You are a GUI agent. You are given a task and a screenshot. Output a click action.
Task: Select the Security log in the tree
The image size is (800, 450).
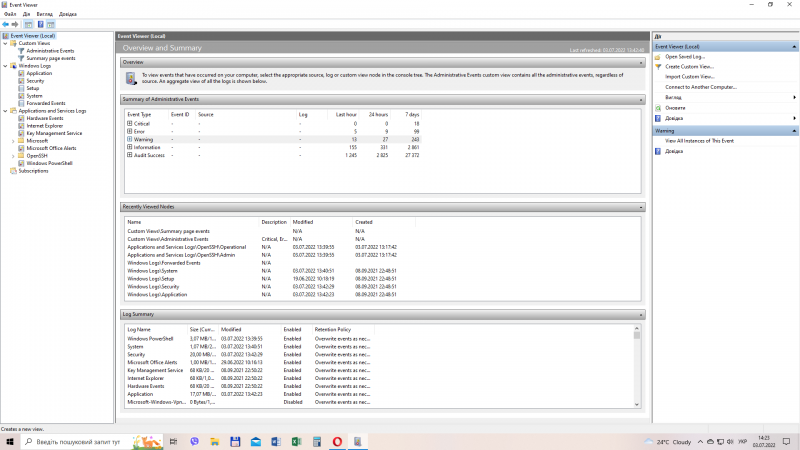pos(37,80)
